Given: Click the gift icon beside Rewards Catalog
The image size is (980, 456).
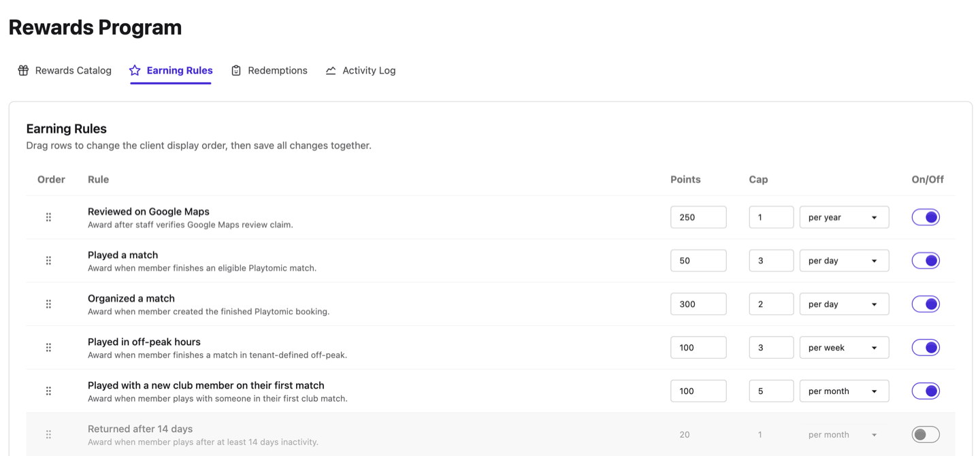Looking at the screenshot, I should 23,70.
